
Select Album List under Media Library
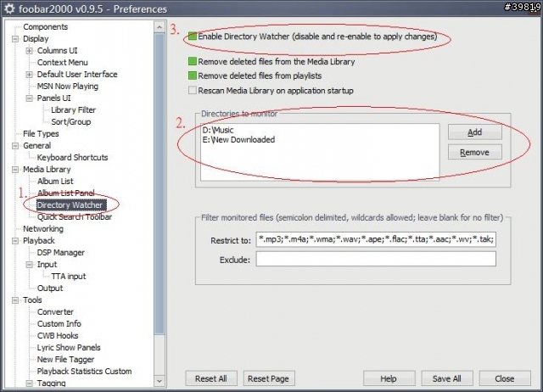55,181
